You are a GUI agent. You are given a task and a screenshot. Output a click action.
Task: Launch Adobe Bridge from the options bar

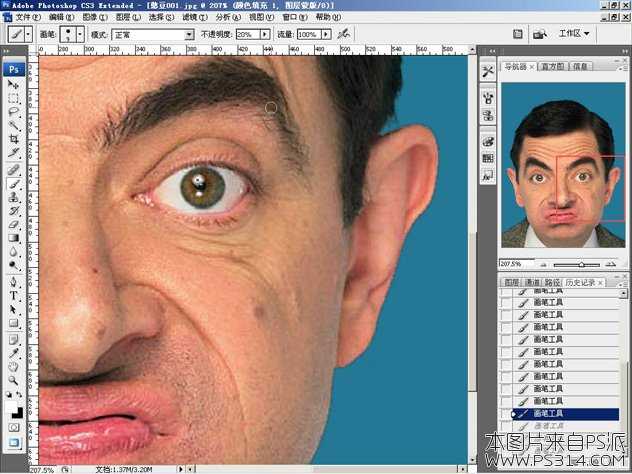pyautogui.click(x=540, y=35)
